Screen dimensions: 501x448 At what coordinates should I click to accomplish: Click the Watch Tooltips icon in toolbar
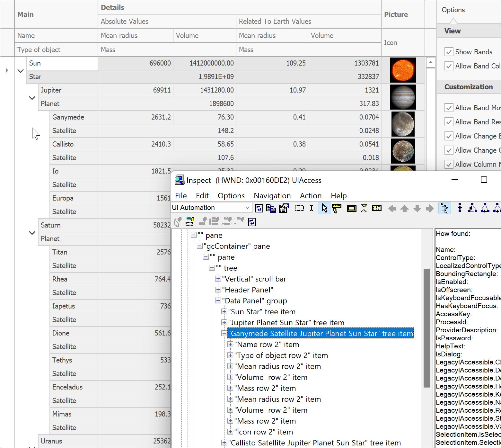click(337, 208)
